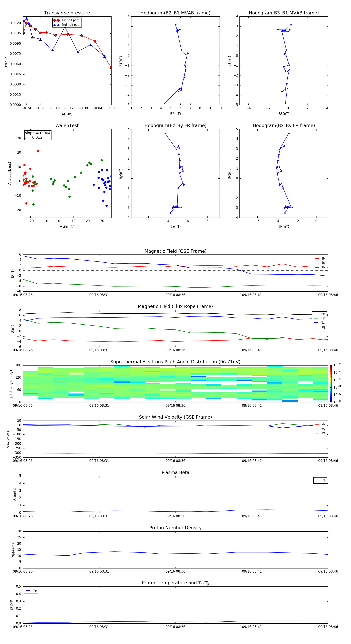Click the 'Solar Wind Velocity (GSE Frame)' title
Screen dimensions: 351x644
(x=175, y=417)
